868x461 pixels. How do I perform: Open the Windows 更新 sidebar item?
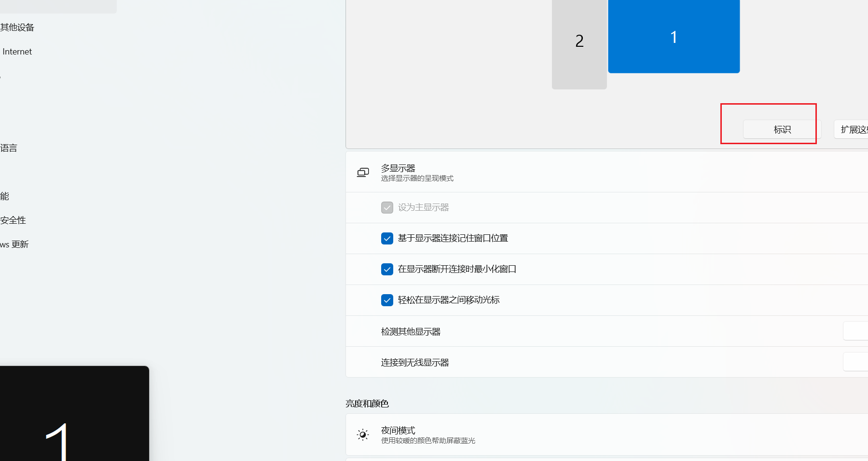14,244
